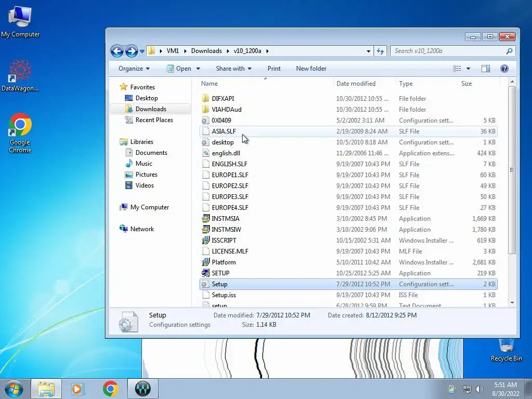Sort by Type column header
The width and height of the screenshot is (532, 399).
[406, 84]
